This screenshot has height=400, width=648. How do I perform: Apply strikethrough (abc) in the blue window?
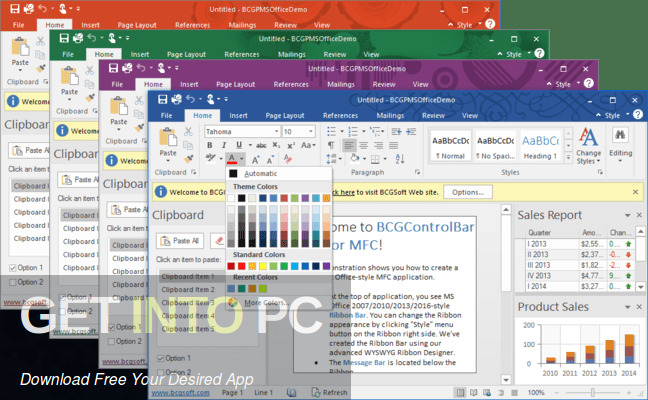coord(261,145)
